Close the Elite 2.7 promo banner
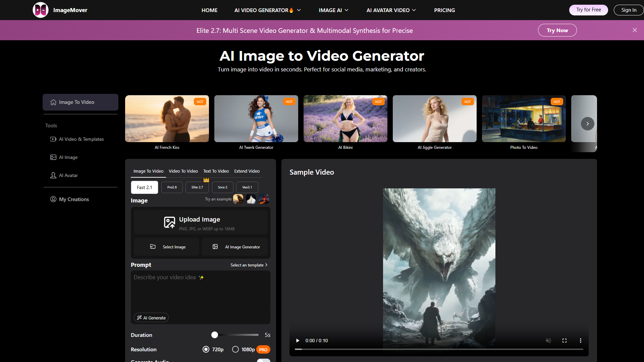This screenshot has width=644, height=362. tap(635, 30)
